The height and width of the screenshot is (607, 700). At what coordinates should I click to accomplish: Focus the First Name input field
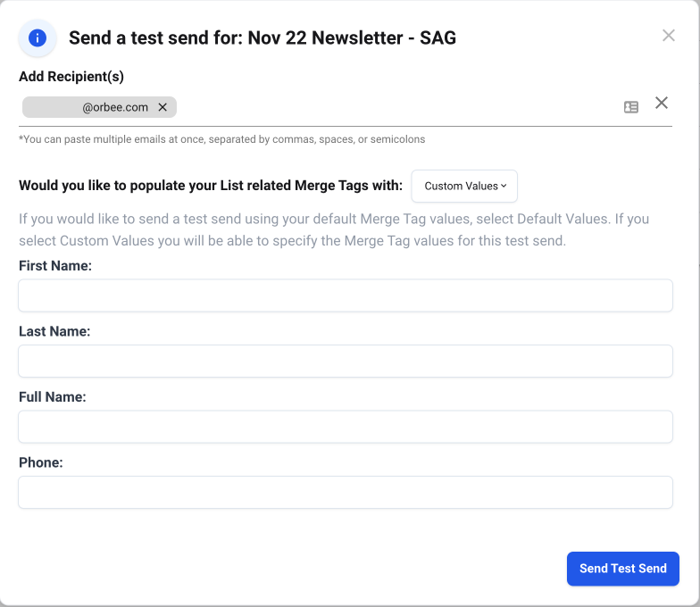(345, 295)
